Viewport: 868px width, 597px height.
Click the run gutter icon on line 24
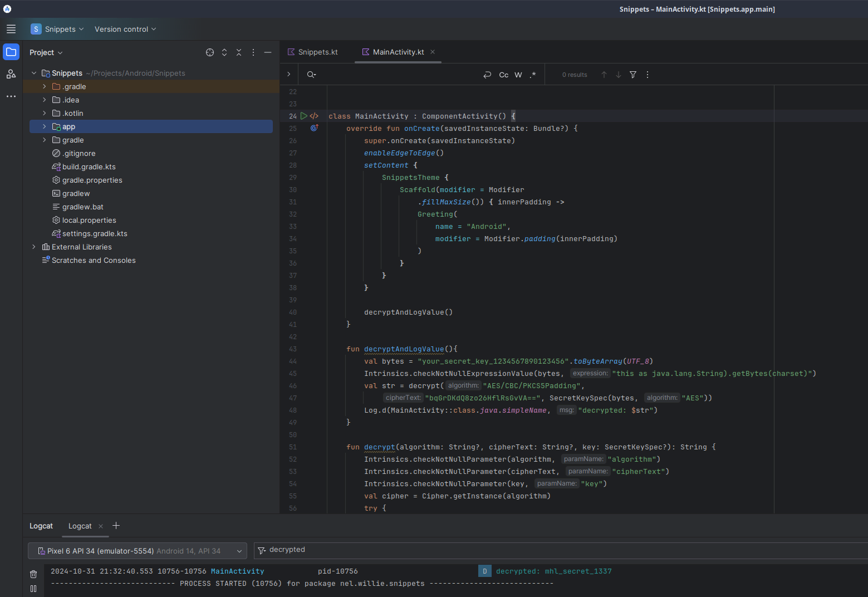click(x=304, y=116)
